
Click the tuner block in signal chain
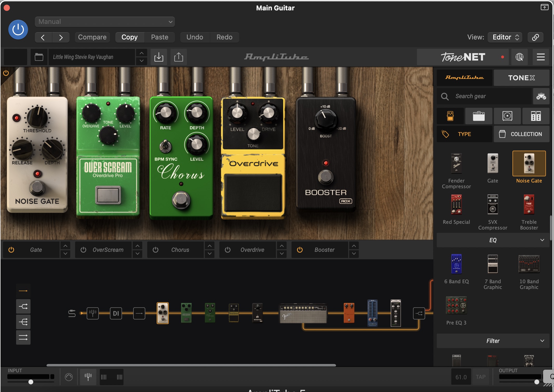tap(93, 313)
